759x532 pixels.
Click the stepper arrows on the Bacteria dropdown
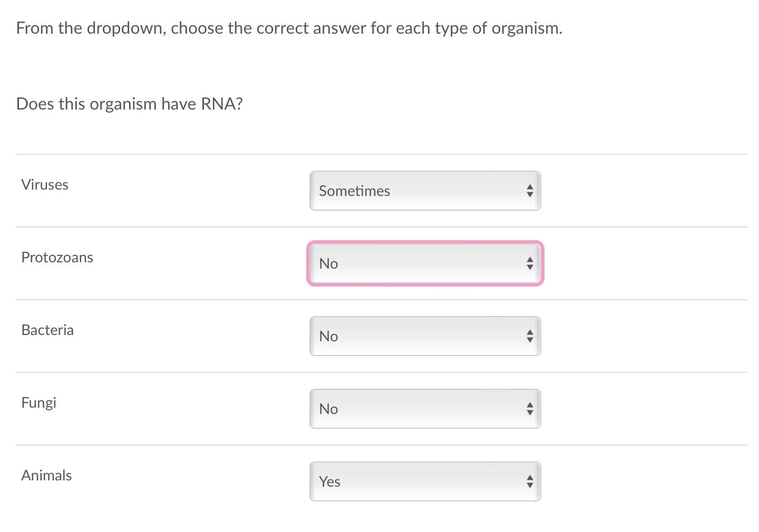point(530,336)
